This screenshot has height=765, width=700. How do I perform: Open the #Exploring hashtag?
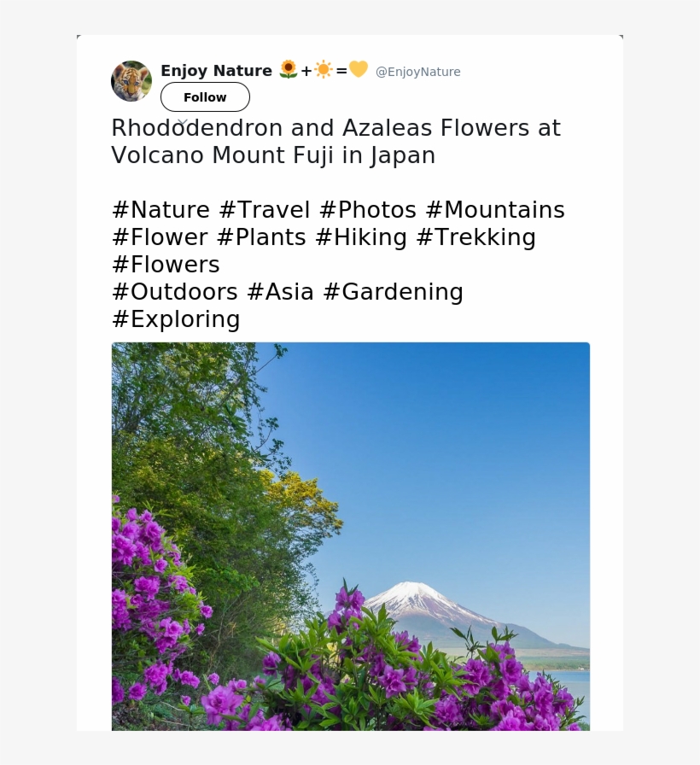175,318
